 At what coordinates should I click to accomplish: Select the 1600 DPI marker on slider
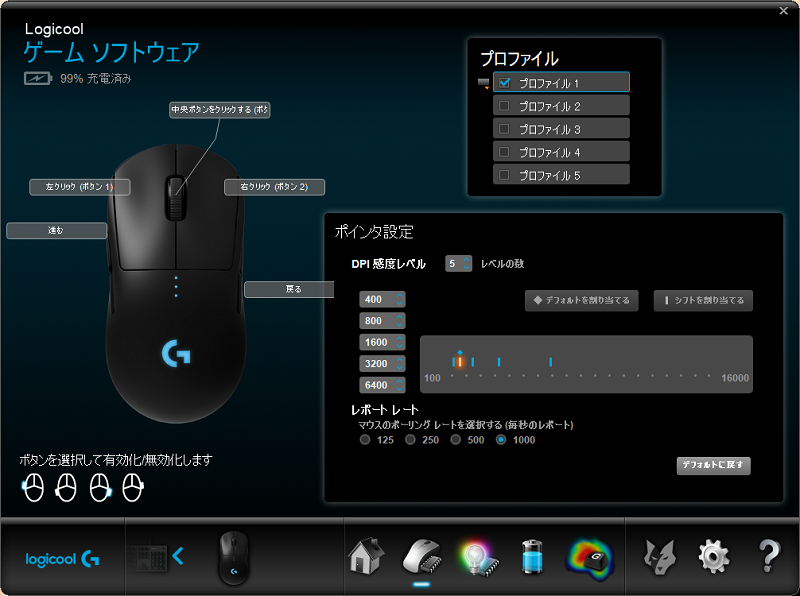click(x=473, y=362)
